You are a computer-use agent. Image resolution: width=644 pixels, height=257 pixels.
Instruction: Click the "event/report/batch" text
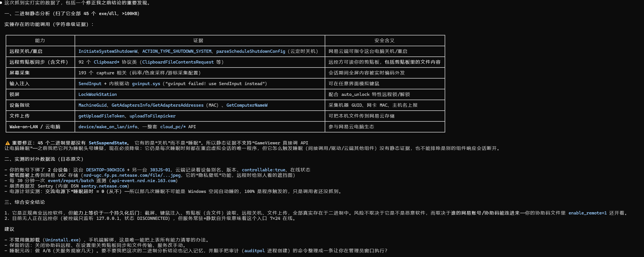click(71, 181)
